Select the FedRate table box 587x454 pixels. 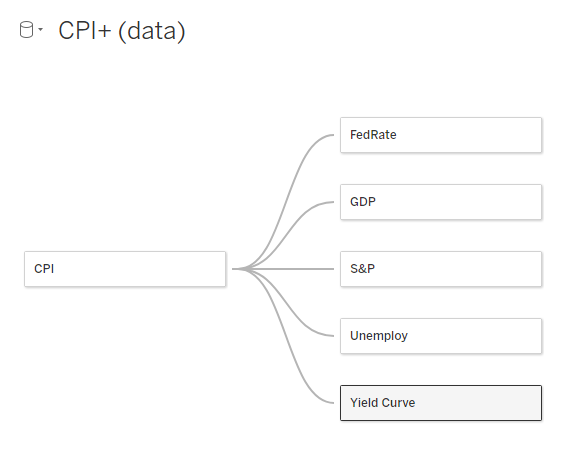[x=441, y=135]
